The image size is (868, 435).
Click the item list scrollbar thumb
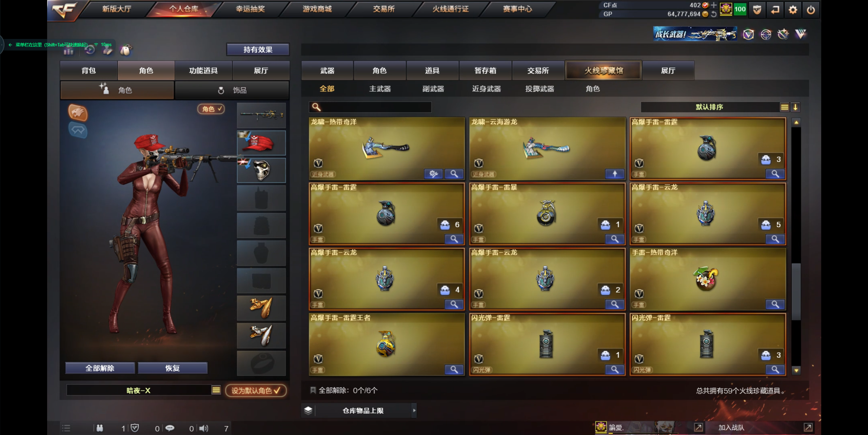[x=796, y=291]
